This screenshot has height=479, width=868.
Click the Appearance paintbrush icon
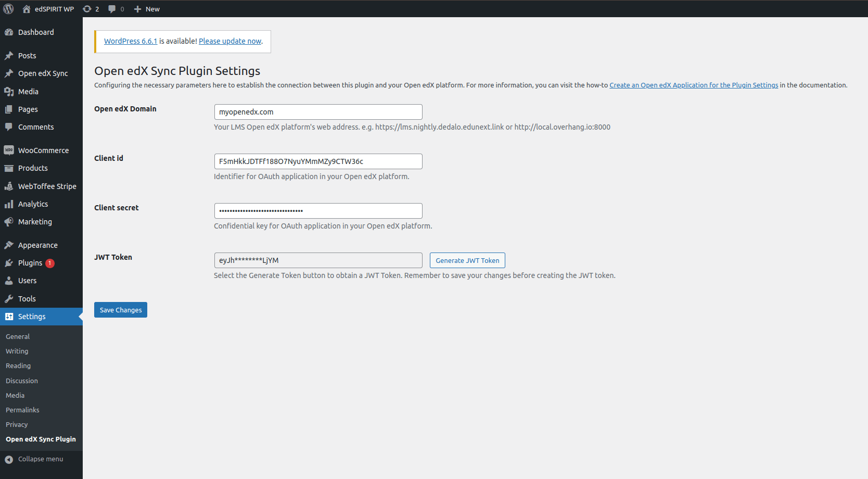pyautogui.click(x=9, y=245)
